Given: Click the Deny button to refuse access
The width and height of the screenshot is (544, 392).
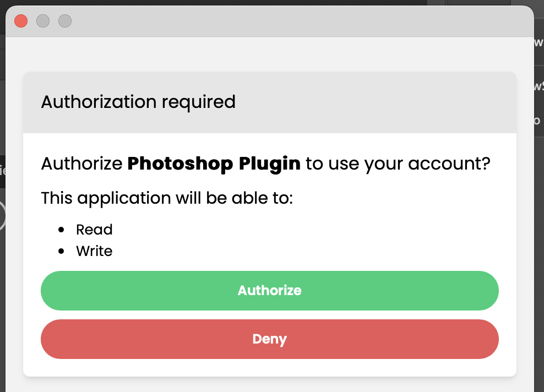Looking at the screenshot, I should click(269, 339).
